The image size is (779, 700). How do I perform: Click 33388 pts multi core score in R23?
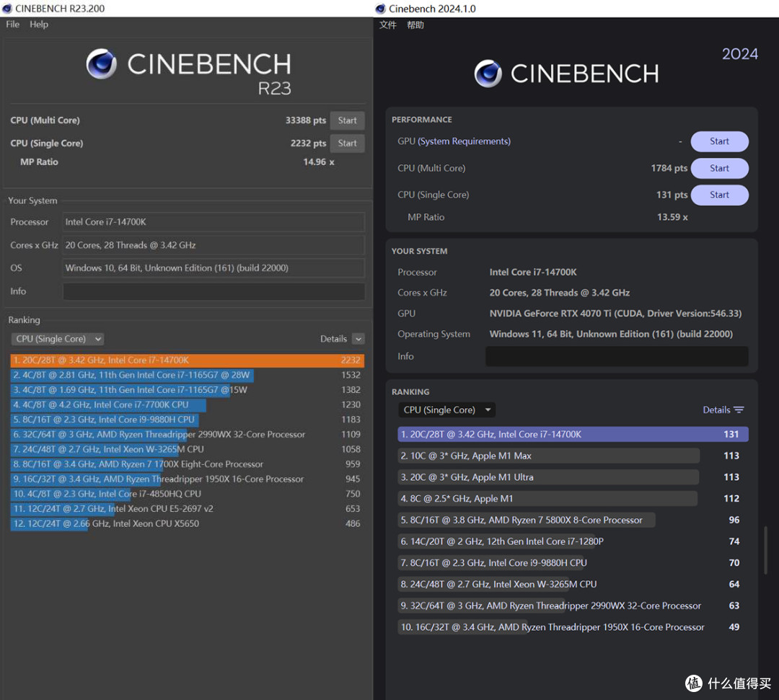(306, 120)
